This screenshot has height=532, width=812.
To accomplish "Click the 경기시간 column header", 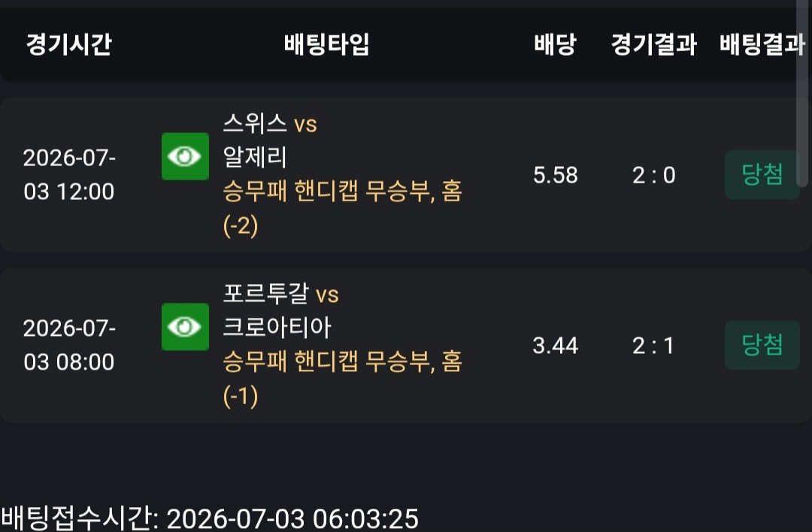I will pos(69,44).
